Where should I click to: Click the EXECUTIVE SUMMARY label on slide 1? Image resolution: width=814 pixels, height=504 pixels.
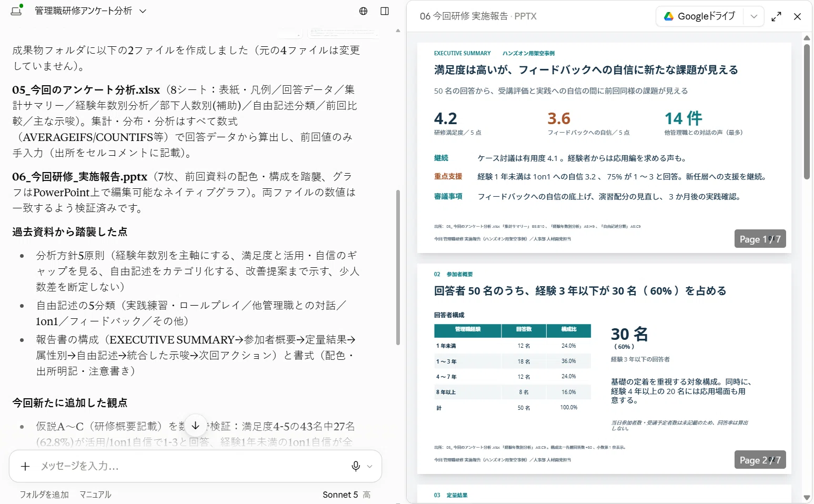(462, 53)
